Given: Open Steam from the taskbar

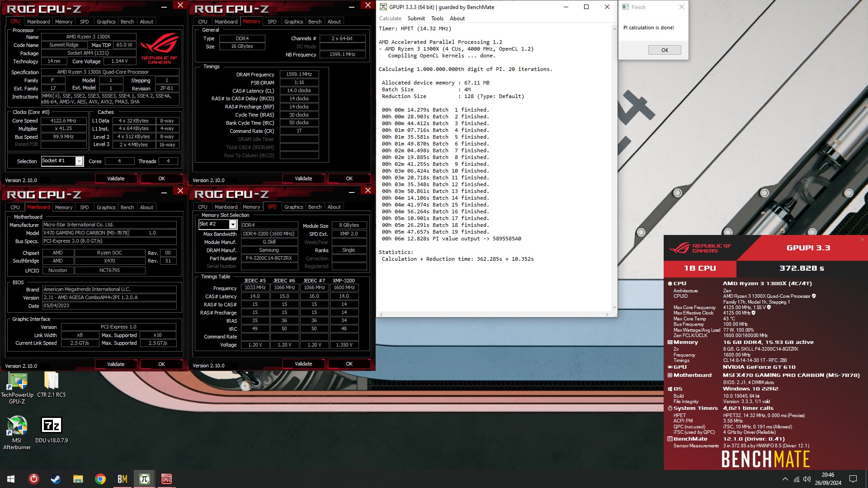Looking at the screenshot, I should [56, 479].
